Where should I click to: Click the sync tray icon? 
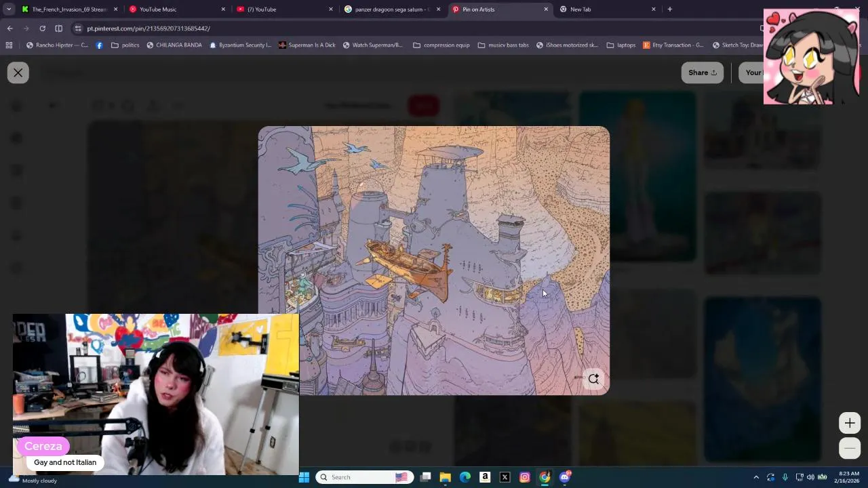[x=770, y=477]
